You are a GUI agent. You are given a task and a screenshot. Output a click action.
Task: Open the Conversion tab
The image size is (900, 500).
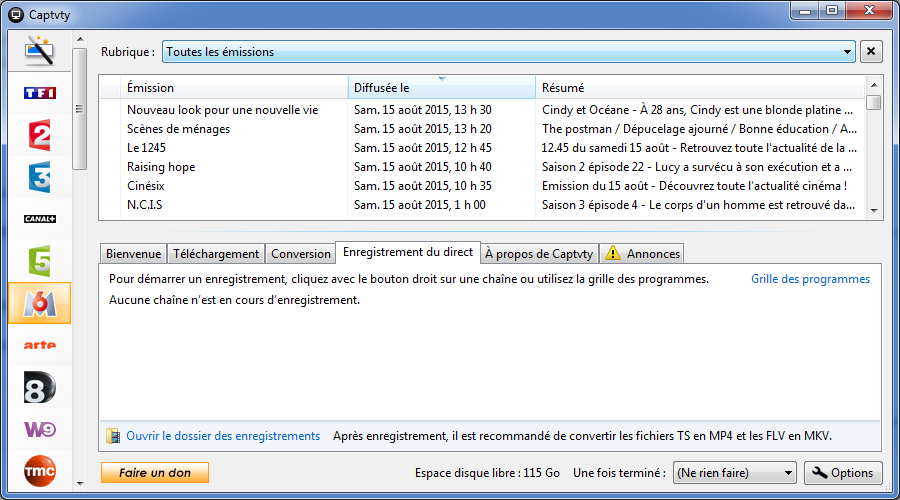pos(300,254)
